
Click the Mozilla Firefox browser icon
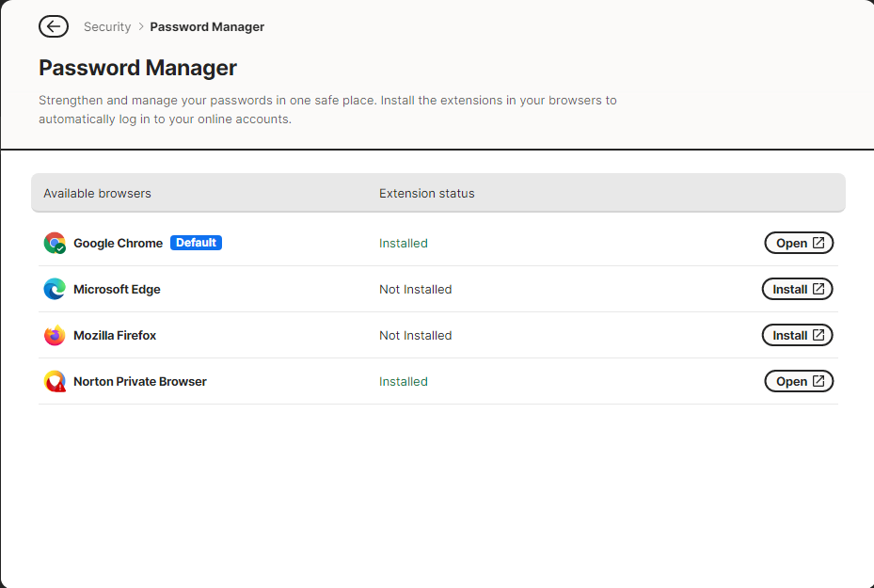point(55,335)
